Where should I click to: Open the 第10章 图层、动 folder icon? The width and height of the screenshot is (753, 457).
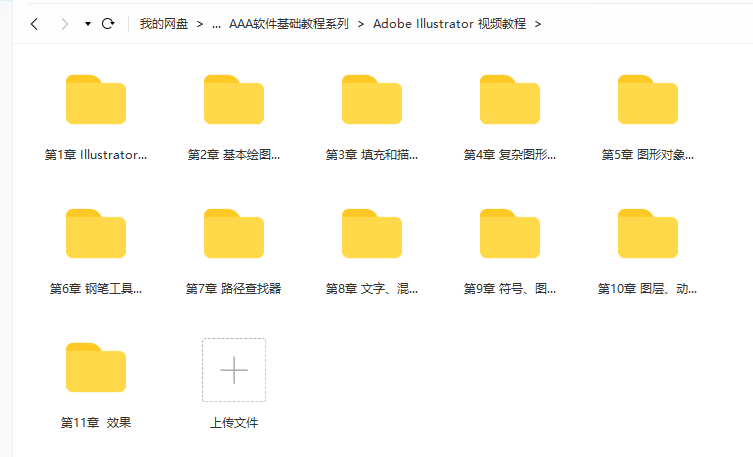click(x=648, y=233)
